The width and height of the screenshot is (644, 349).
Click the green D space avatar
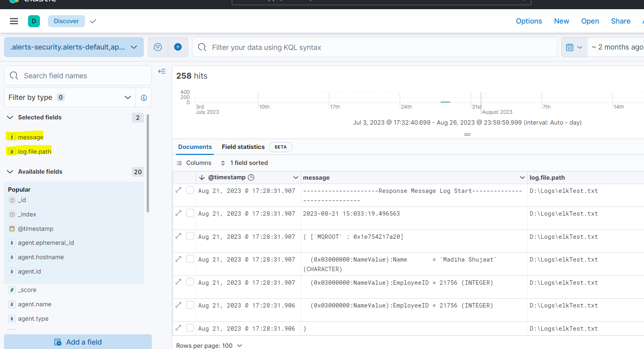[34, 21]
